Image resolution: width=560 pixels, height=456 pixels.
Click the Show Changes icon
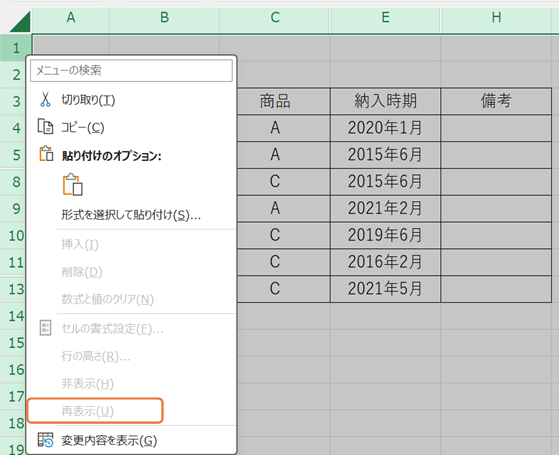pos(46,440)
